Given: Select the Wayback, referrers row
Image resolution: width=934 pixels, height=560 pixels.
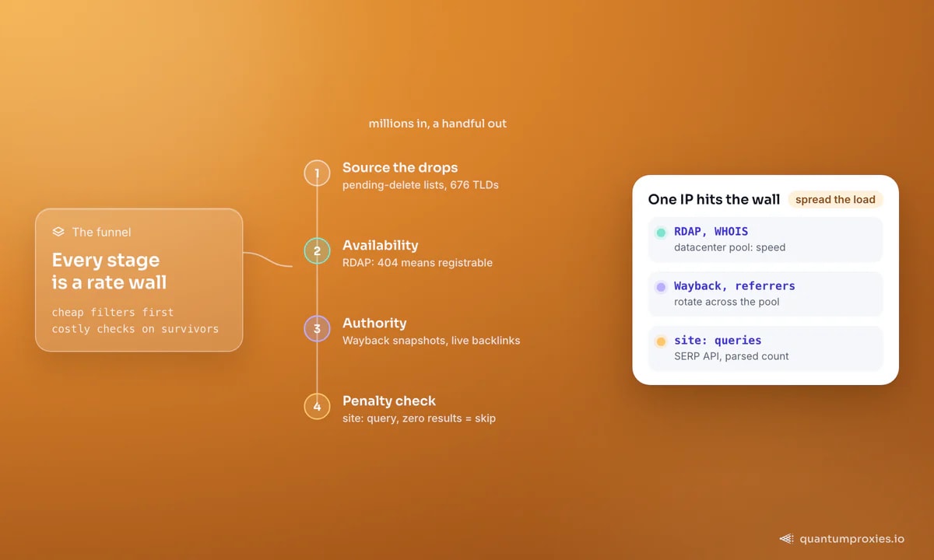Looking at the screenshot, I should coord(766,293).
